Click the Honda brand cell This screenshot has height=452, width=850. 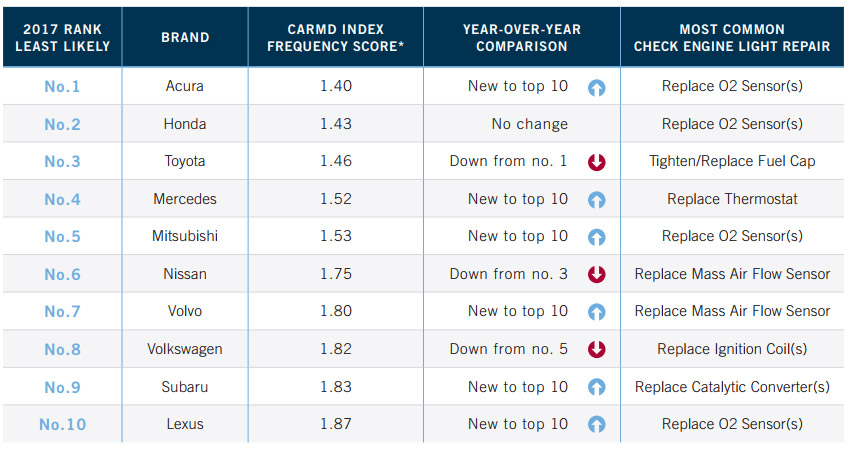(185, 124)
